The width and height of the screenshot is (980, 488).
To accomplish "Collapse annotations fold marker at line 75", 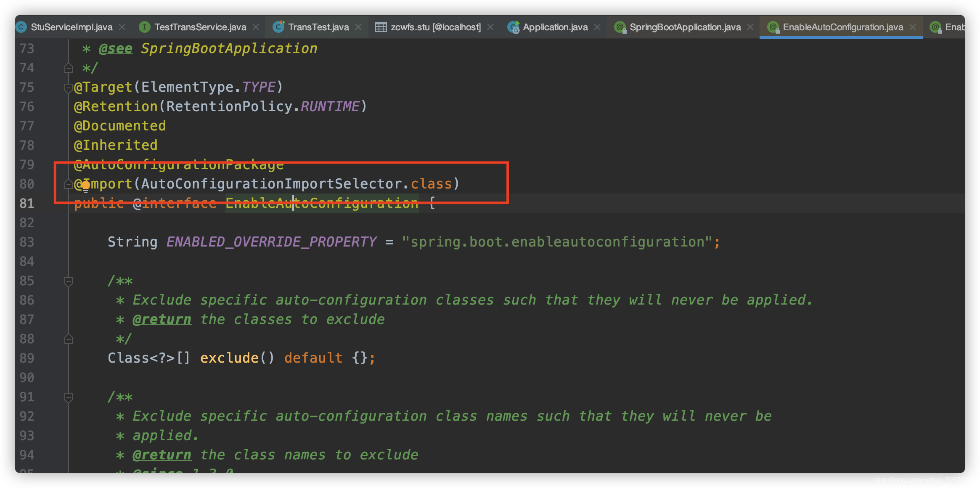I will (x=68, y=88).
